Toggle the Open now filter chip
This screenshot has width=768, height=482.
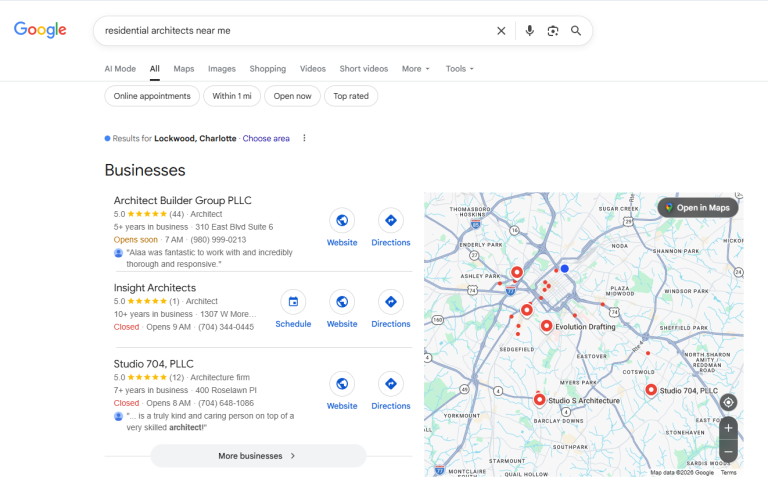coord(292,96)
